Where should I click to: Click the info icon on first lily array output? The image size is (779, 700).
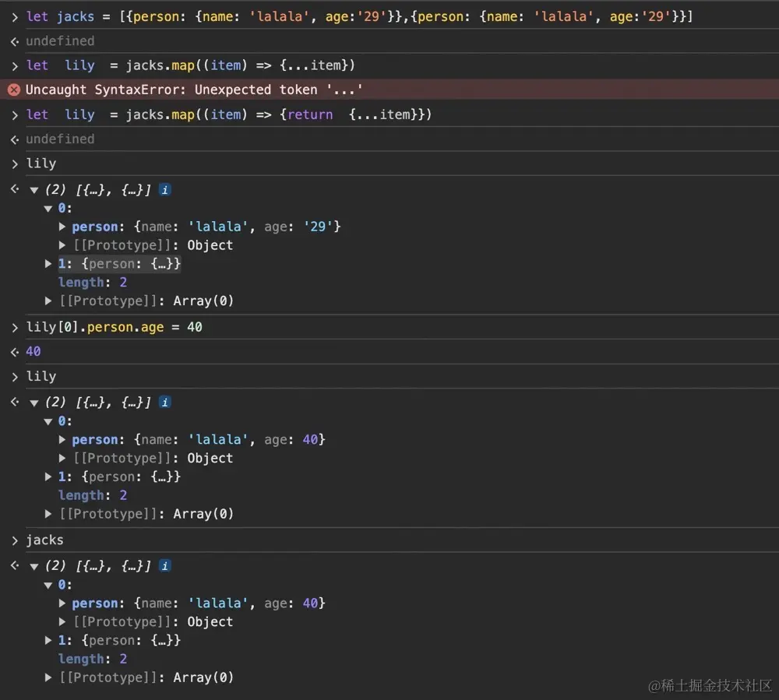point(165,190)
